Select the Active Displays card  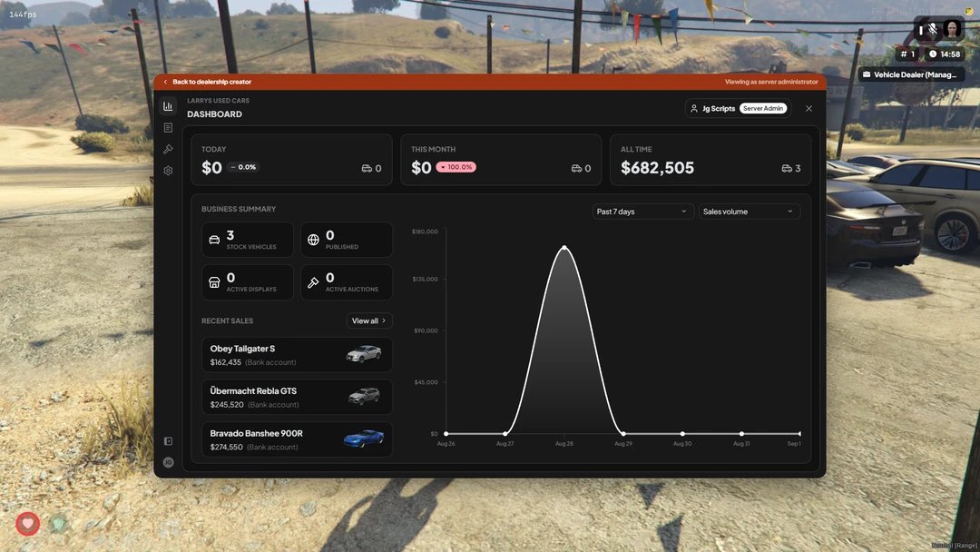click(x=248, y=282)
